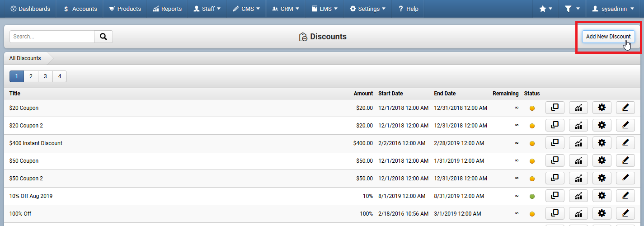Open gear settings for $20 Coupon 2
Screen dimensions: 644x226
(602, 125)
